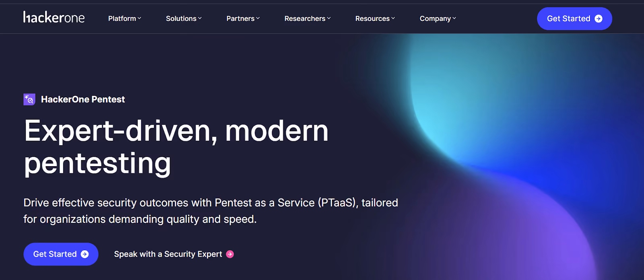Click the Drive effective security outcomes paragraph
The height and width of the screenshot is (280, 644).
[x=211, y=211]
